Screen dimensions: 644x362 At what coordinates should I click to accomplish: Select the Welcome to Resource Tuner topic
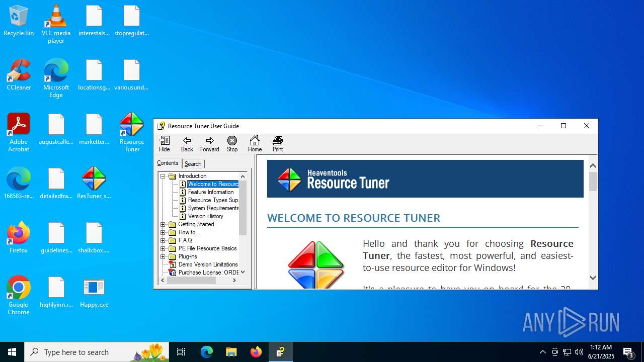pos(213,184)
